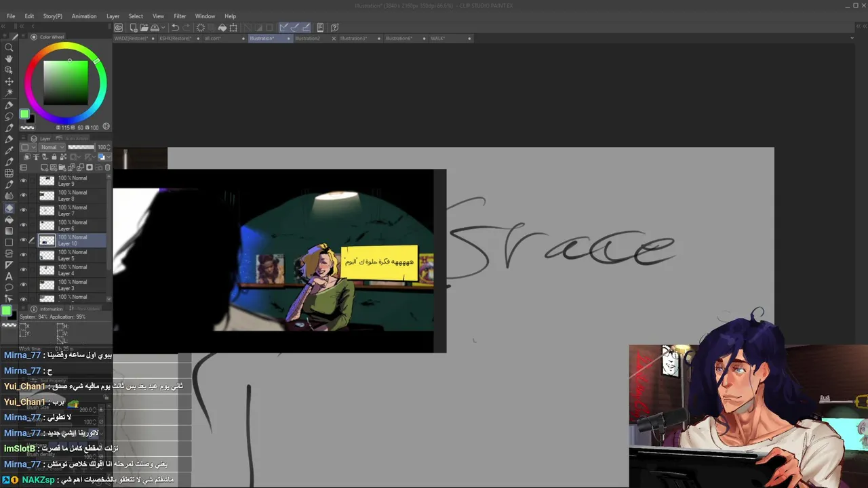The width and height of the screenshot is (868, 488).
Task: Click the green main color swatch
Action: [x=24, y=114]
